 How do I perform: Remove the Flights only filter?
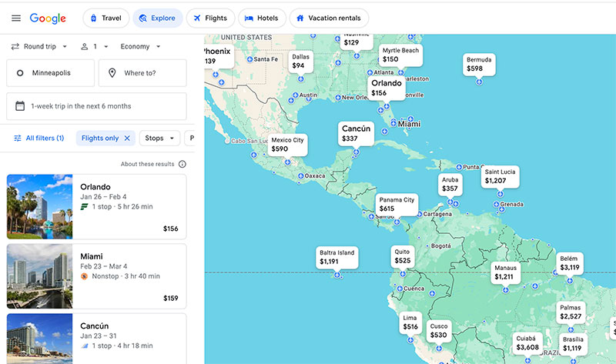coord(127,139)
